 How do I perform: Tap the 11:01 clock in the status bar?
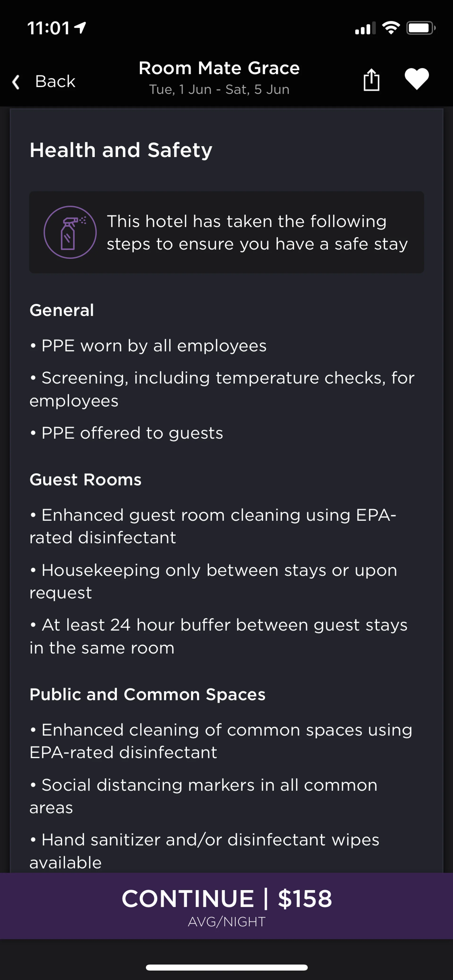click(48, 28)
